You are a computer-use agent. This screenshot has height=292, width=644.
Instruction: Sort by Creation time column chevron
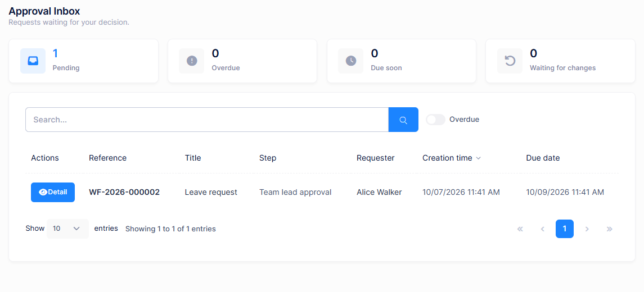click(x=478, y=158)
